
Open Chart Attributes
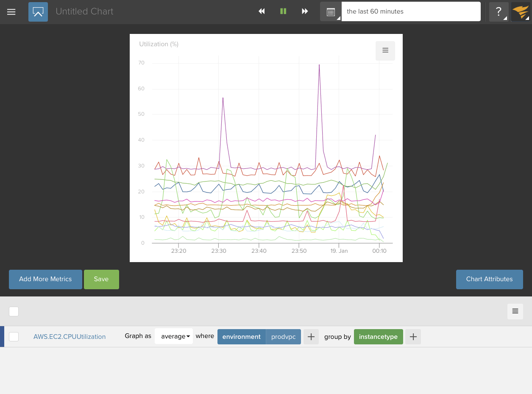click(489, 279)
